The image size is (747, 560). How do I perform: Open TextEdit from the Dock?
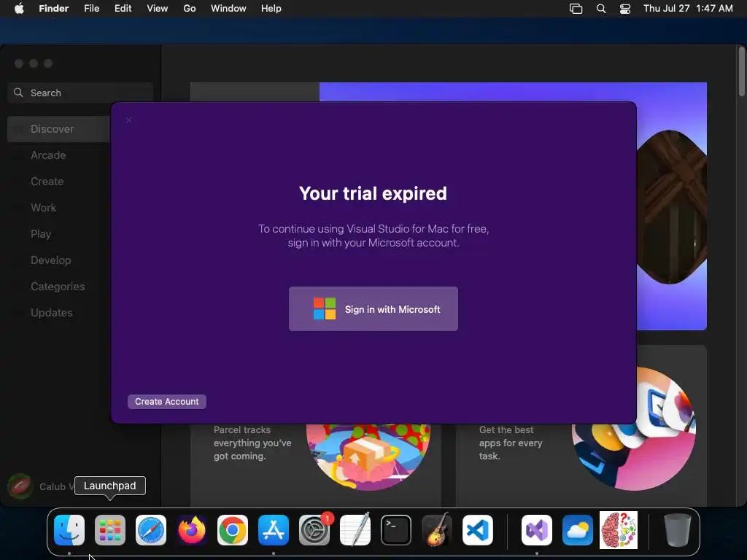coord(355,529)
